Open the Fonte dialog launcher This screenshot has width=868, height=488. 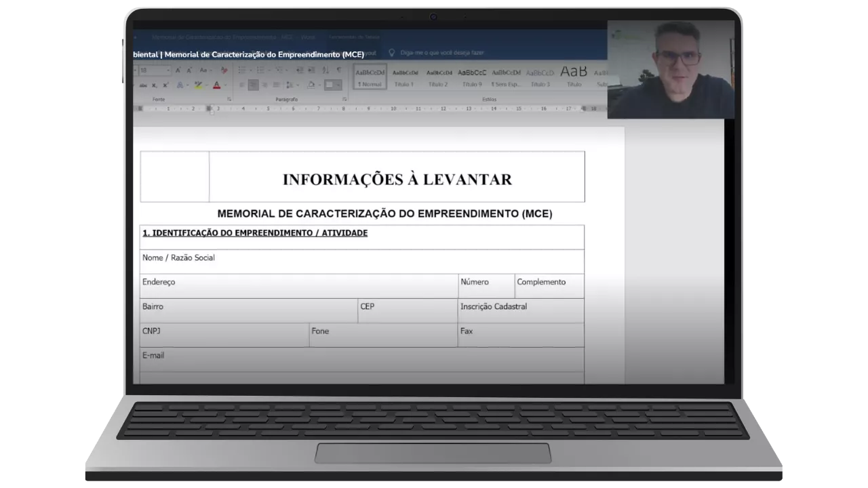pos(229,100)
